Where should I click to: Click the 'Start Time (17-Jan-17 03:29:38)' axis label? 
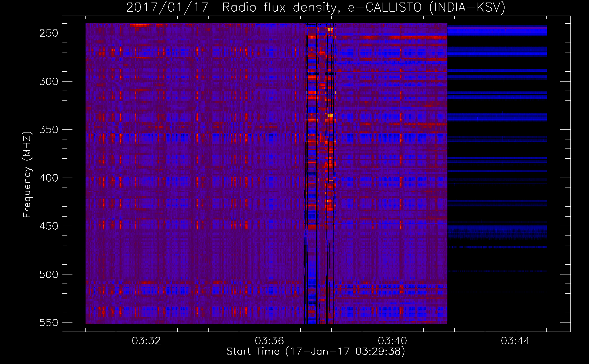(316, 352)
